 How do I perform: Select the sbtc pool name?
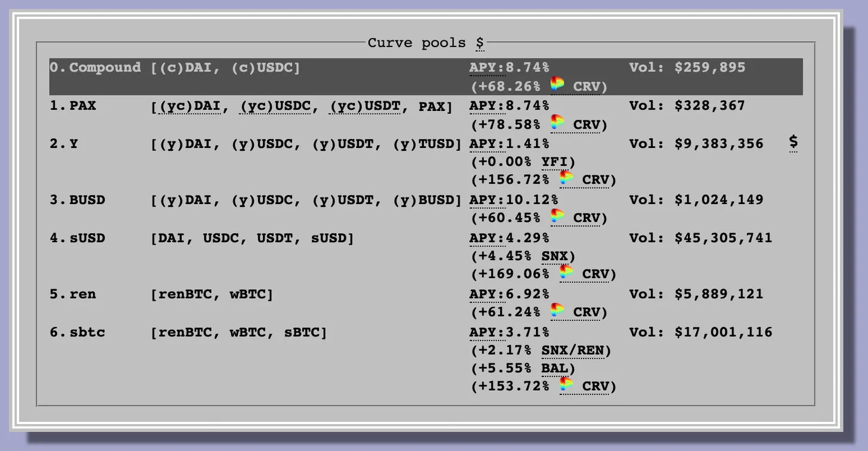click(87, 332)
